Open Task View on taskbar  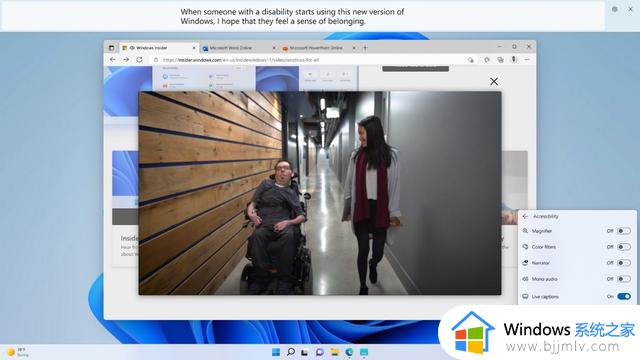[305, 352]
